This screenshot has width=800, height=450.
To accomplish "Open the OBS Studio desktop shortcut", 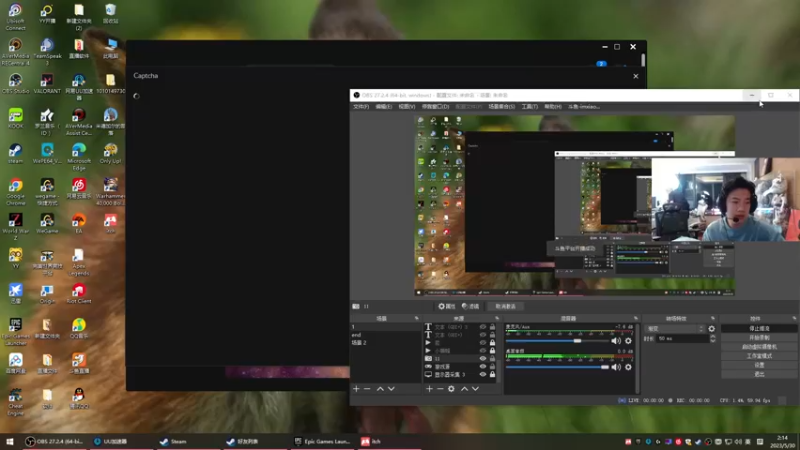I will [x=15, y=84].
